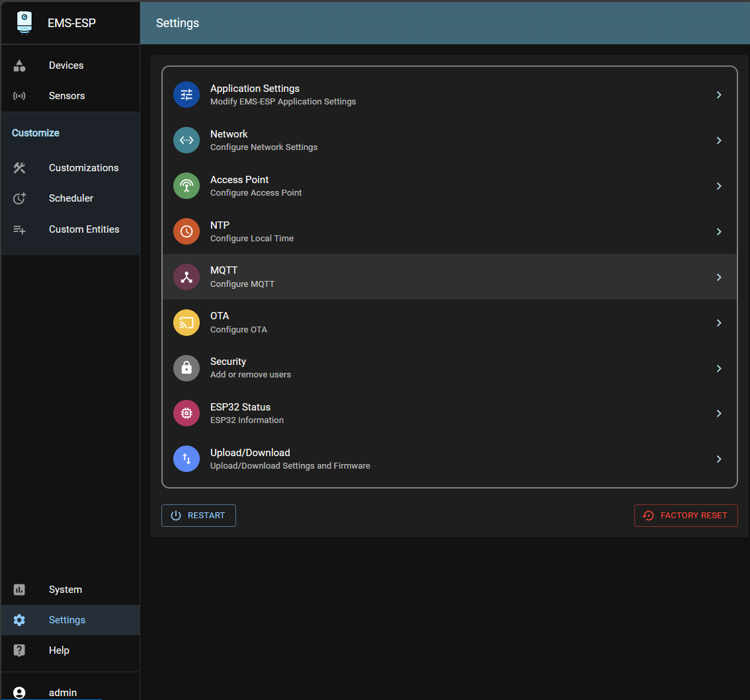The image size is (750, 700).
Task: Click the Application Settings sliders icon
Action: 187,95
